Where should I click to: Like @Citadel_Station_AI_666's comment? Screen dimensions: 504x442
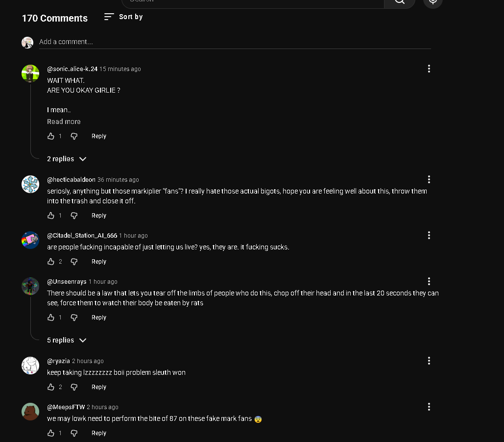[x=51, y=262]
